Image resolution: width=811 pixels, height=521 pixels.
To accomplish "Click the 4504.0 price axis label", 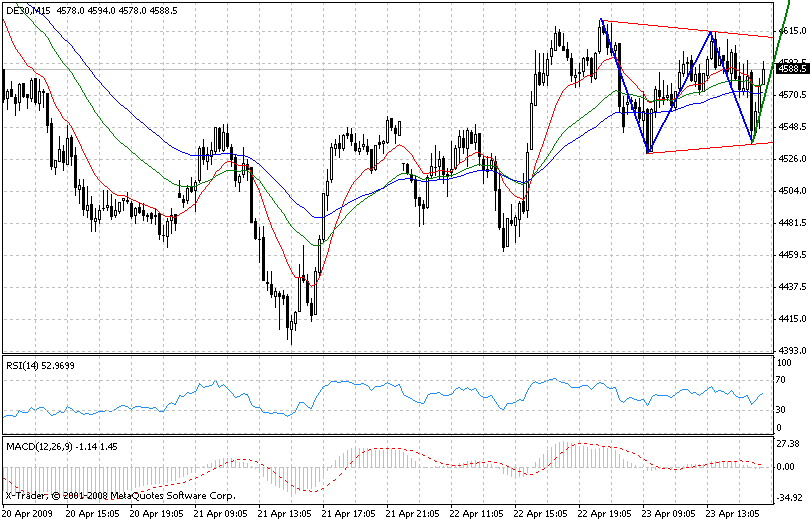I will [792, 191].
